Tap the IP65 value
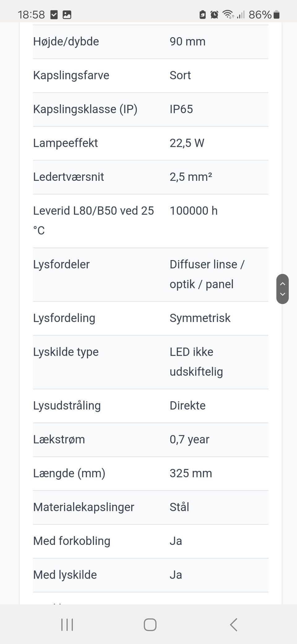297x644 pixels. pyautogui.click(x=181, y=109)
